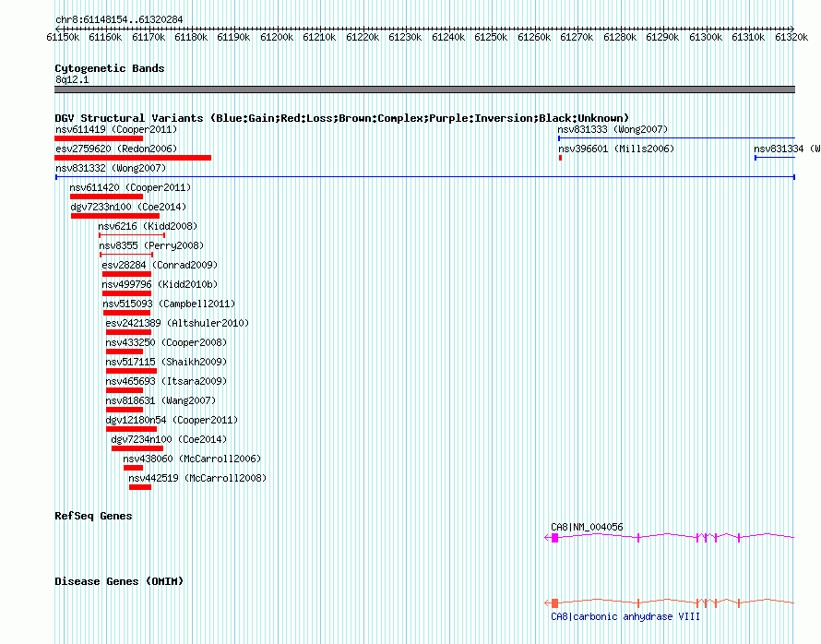Open nsv465693 (Itsara2009) label
The image size is (821, 644).
(166, 381)
